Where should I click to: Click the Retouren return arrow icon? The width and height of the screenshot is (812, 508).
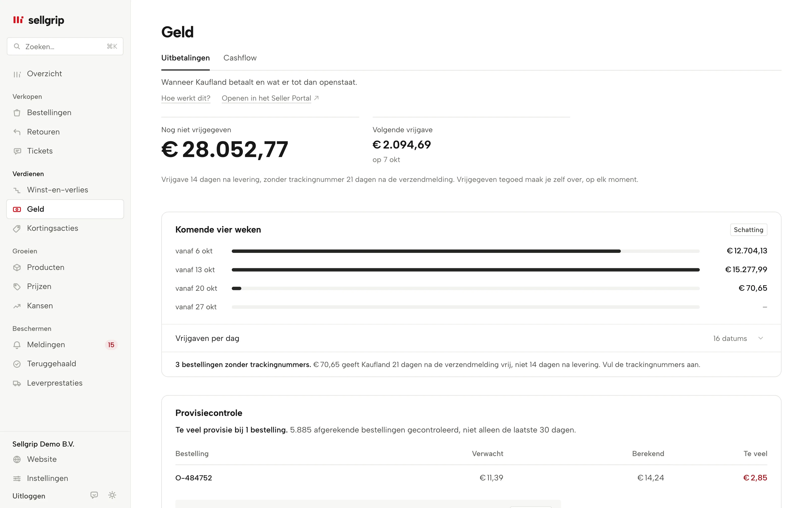[17, 132]
